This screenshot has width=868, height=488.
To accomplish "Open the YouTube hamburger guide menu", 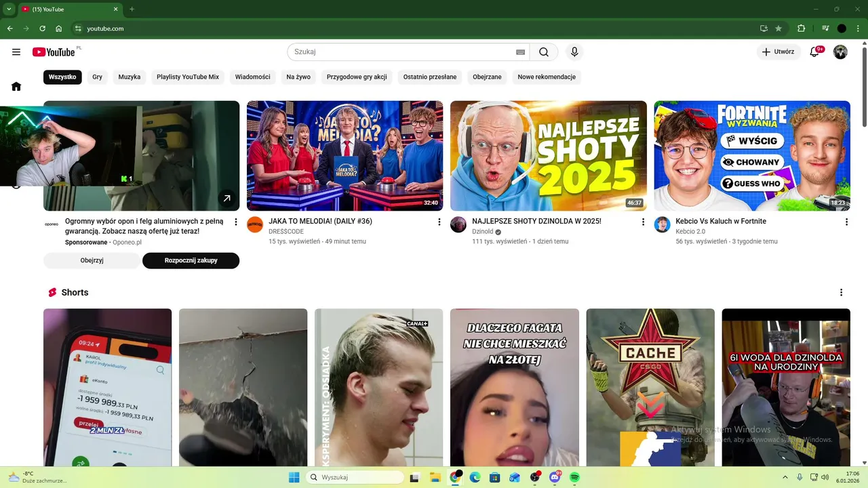I will [16, 52].
